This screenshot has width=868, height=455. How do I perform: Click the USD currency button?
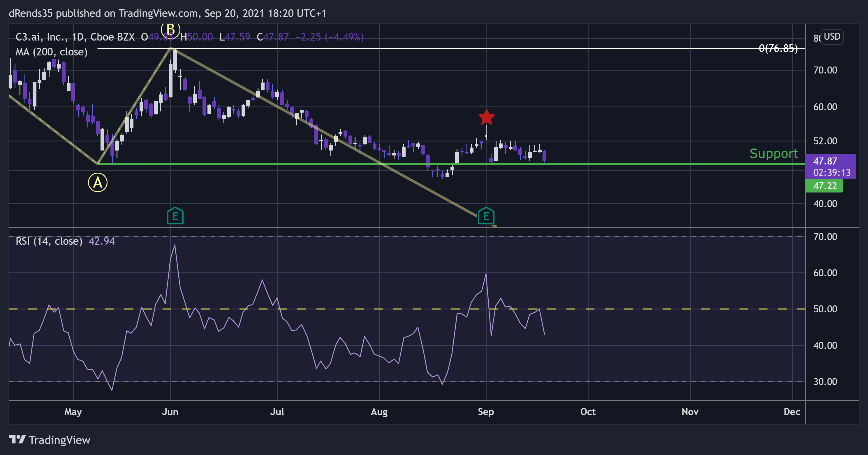tap(832, 36)
